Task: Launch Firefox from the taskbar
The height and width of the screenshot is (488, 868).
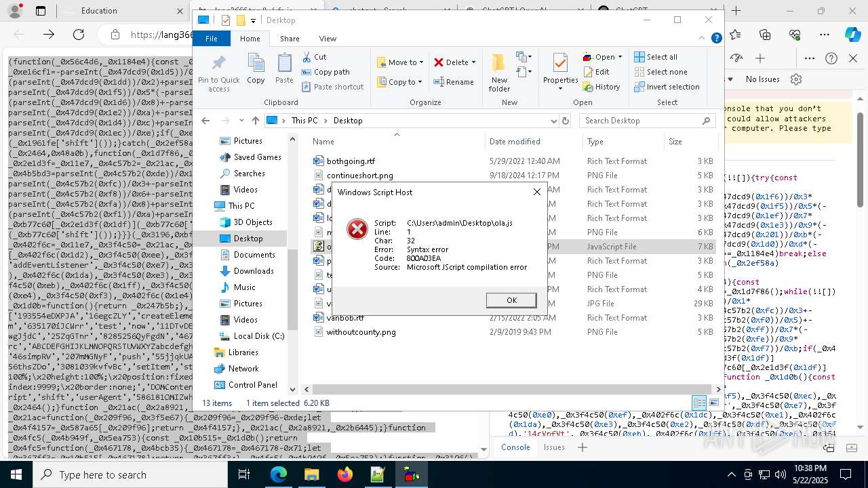Action: click(x=344, y=474)
